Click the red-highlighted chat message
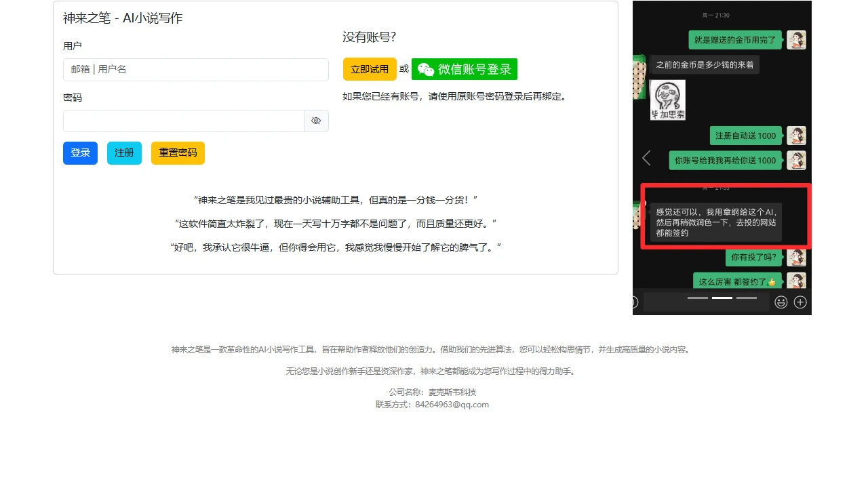Screen dimensions: 868x488 coord(715,222)
